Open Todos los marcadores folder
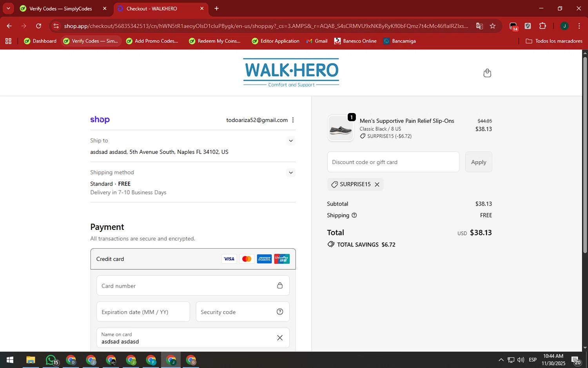This screenshot has width=588, height=368. click(x=554, y=41)
